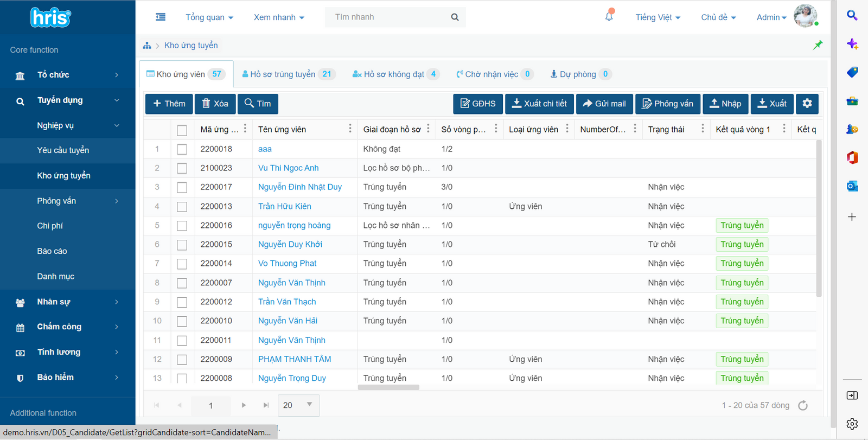Screen dimensions: 868x440
Task: Refresh the candidate grid list
Action: pos(803,405)
